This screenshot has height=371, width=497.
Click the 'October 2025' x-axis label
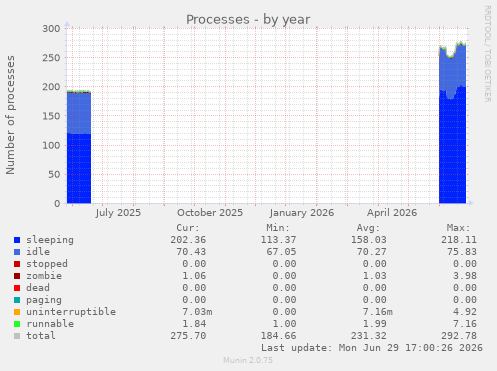click(x=210, y=213)
